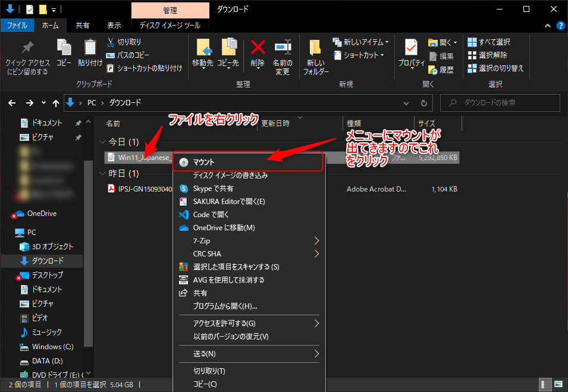The width and height of the screenshot is (568, 392).
Task: Open the Disk Image Tools tab
Action: click(170, 26)
